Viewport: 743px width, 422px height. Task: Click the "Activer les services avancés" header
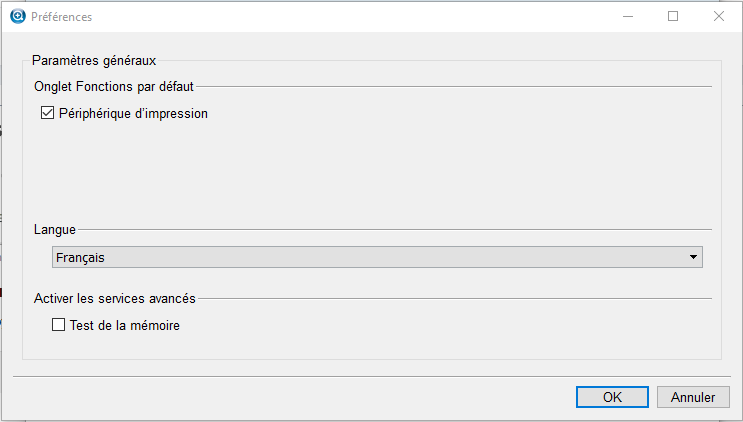click(x=114, y=298)
